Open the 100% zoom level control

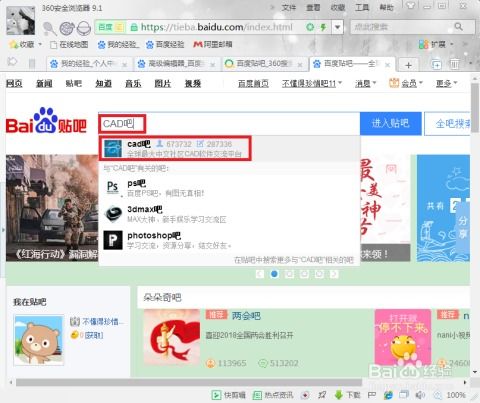coord(451,395)
